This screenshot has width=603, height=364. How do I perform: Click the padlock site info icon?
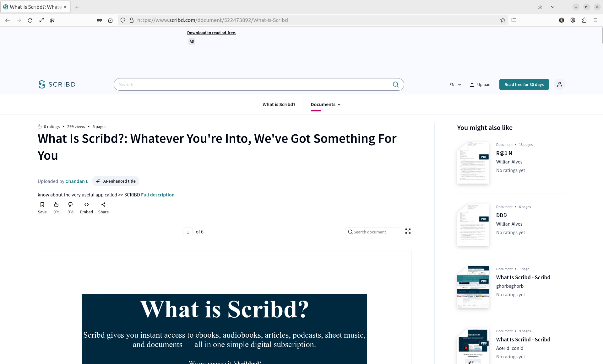[132, 20]
